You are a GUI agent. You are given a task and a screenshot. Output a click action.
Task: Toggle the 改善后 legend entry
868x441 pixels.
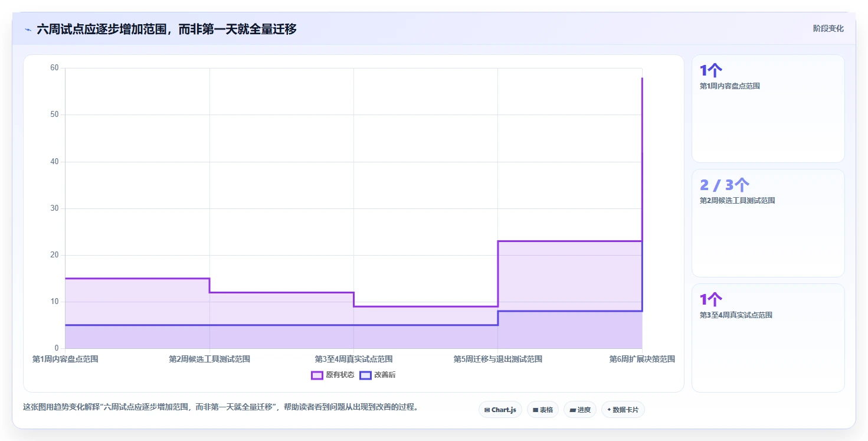378,375
